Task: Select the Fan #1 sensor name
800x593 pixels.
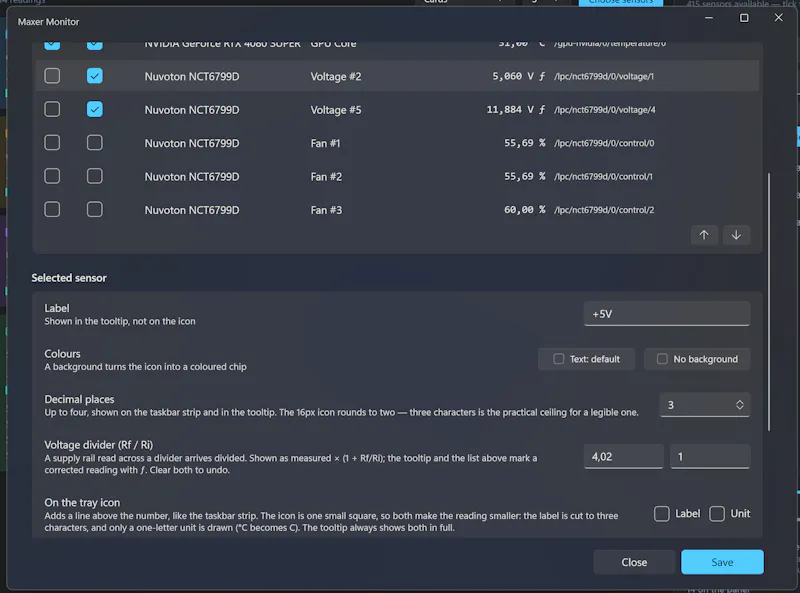Action: 325,143
